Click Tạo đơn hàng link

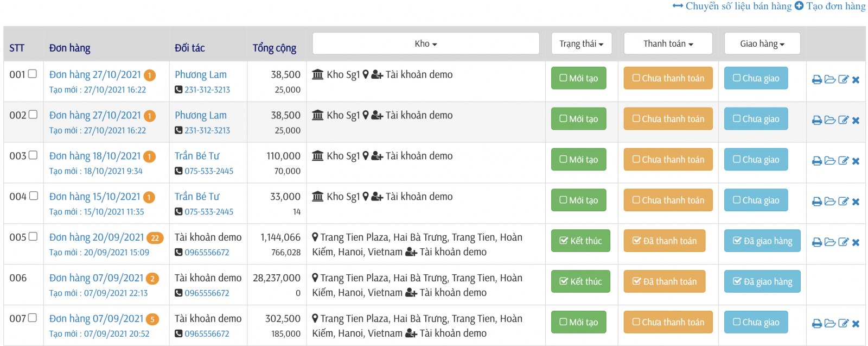pyautogui.click(x=830, y=6)
